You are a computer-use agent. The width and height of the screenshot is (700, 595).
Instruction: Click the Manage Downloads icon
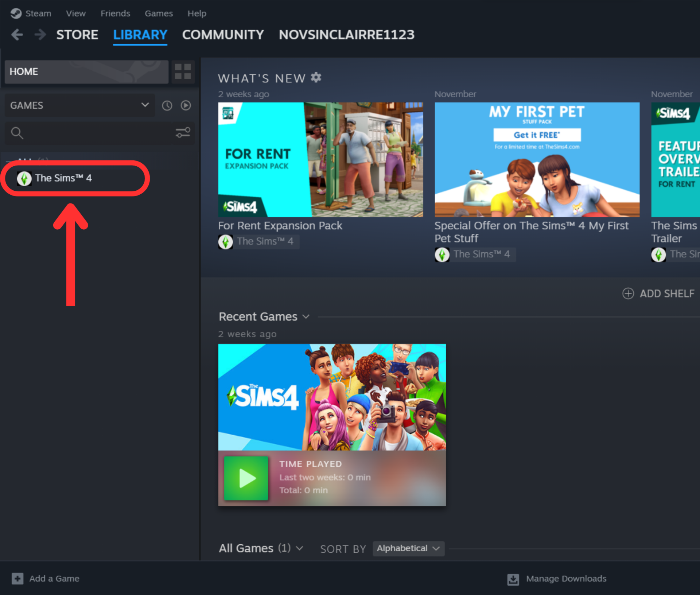(513, 579)
